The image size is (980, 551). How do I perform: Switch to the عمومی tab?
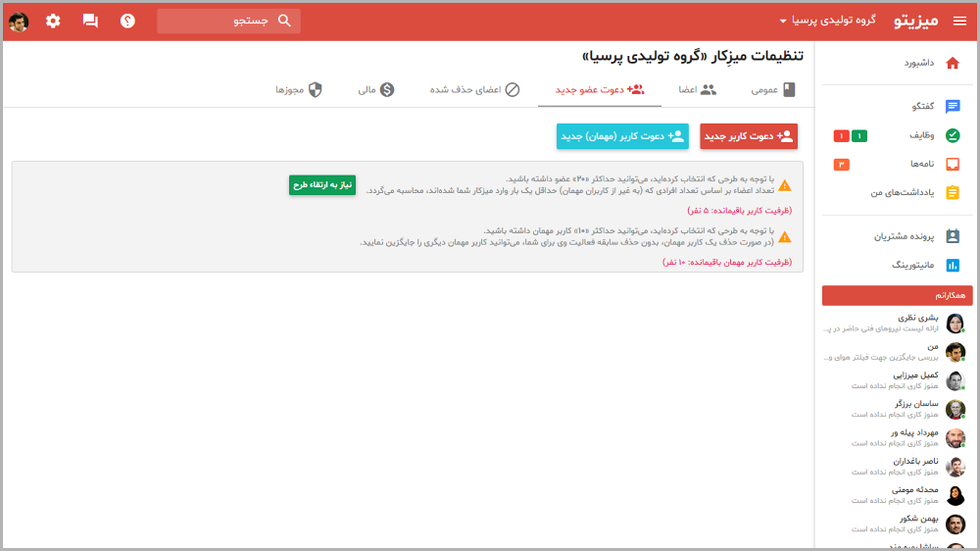tap(773, 90)
